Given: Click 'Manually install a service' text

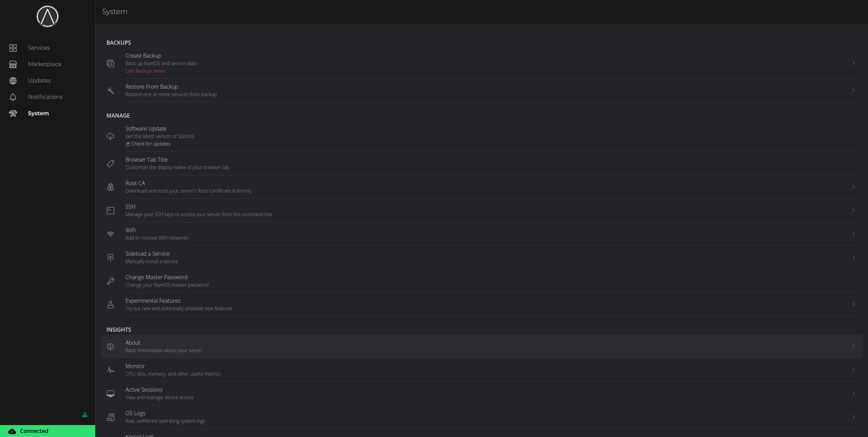Looking at the screenshot, I should pos(152,261).
